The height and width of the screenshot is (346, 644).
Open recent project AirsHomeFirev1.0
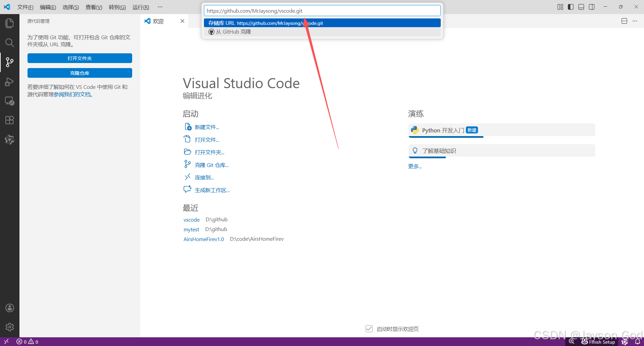[x=204, y=239]
